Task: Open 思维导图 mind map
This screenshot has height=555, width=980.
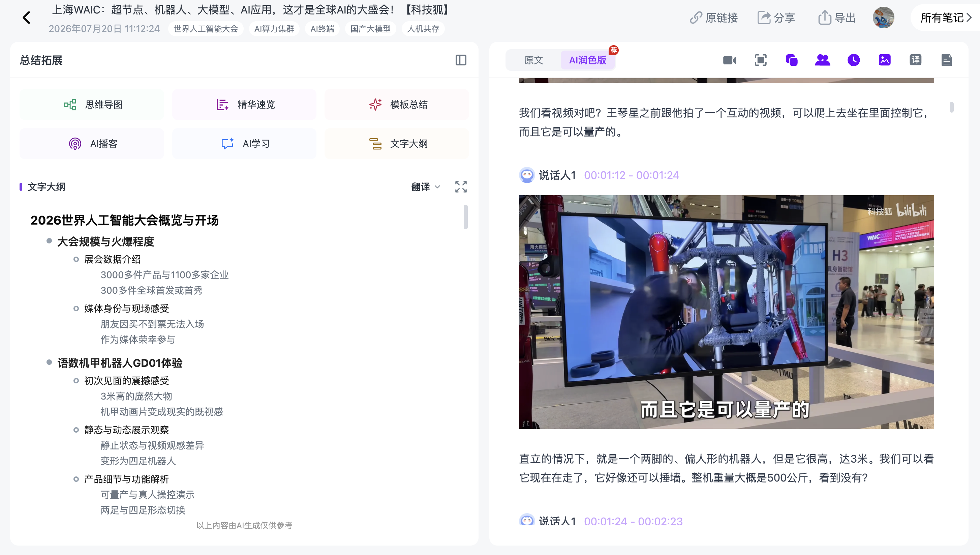Action: [92, 105]
